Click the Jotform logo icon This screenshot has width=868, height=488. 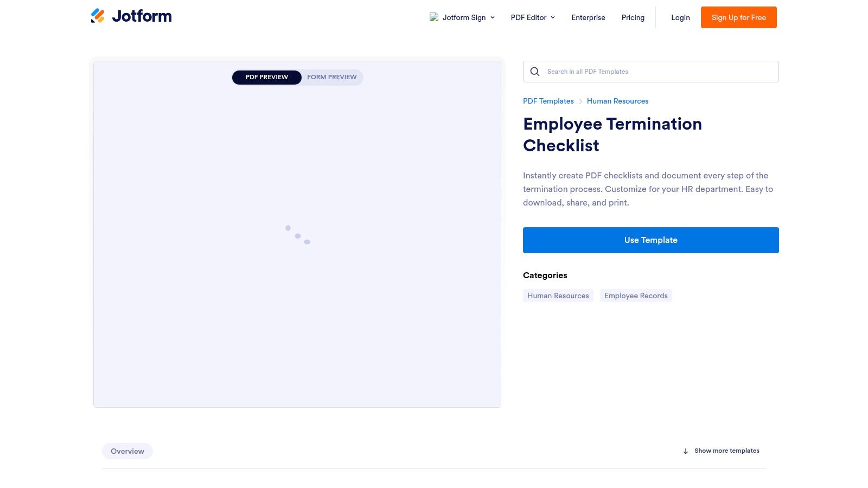tap(98, 15)
